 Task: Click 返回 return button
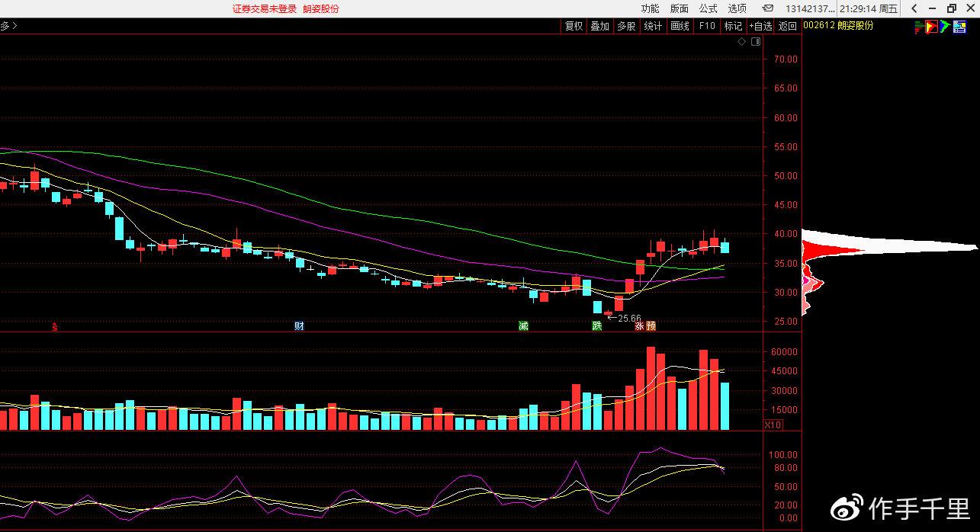tap(788, 26)
